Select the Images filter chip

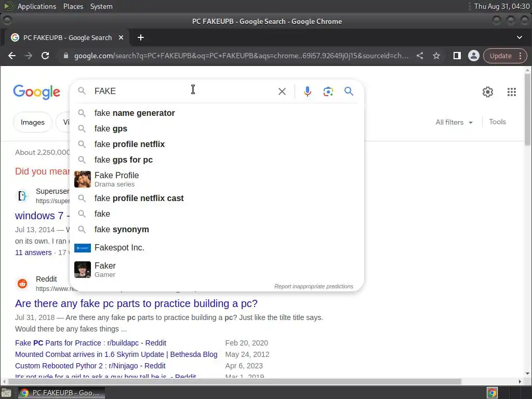(x=33, y=122)
